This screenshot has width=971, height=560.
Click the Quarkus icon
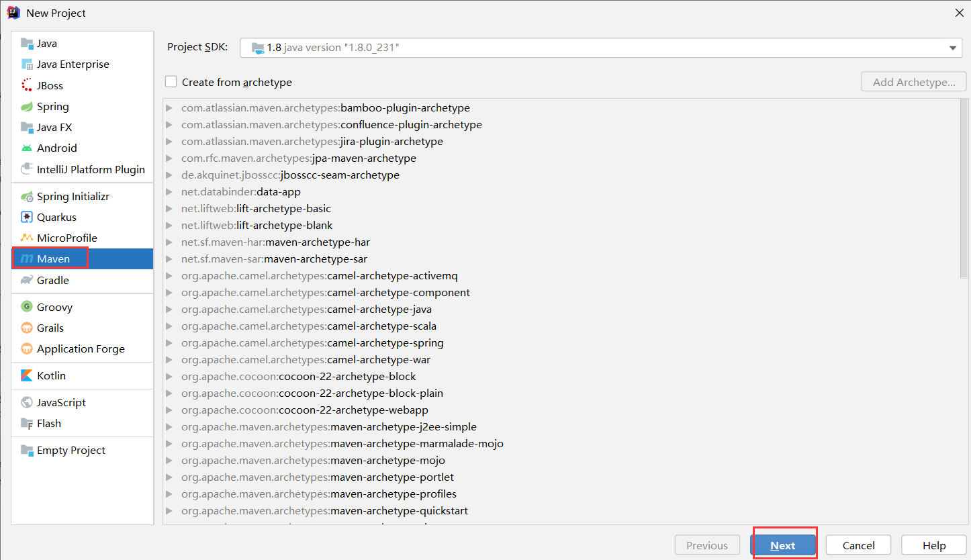27,217
